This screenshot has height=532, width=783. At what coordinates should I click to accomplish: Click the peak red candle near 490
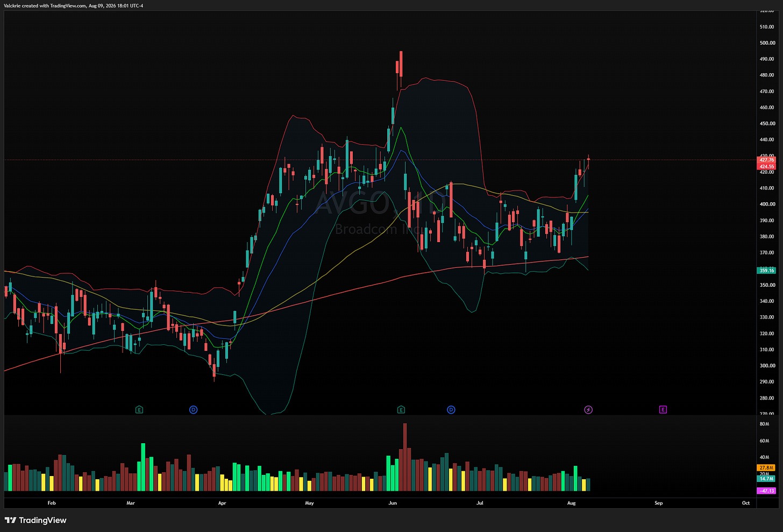click(x=401, y=64)
